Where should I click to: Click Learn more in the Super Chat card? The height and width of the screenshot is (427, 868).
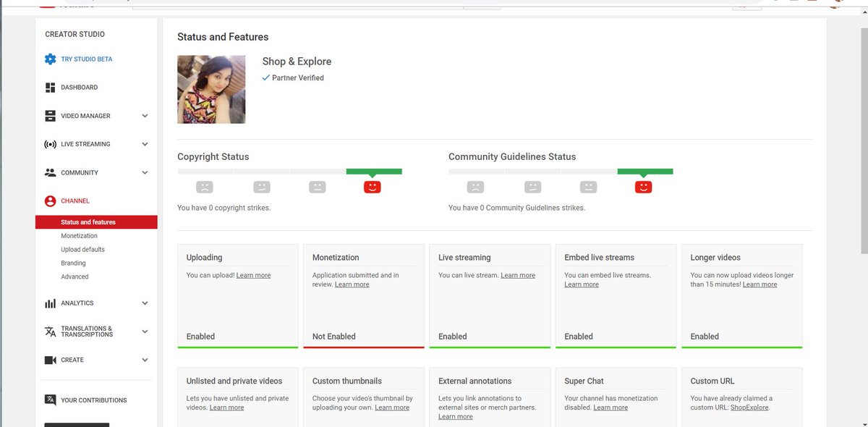610,407
